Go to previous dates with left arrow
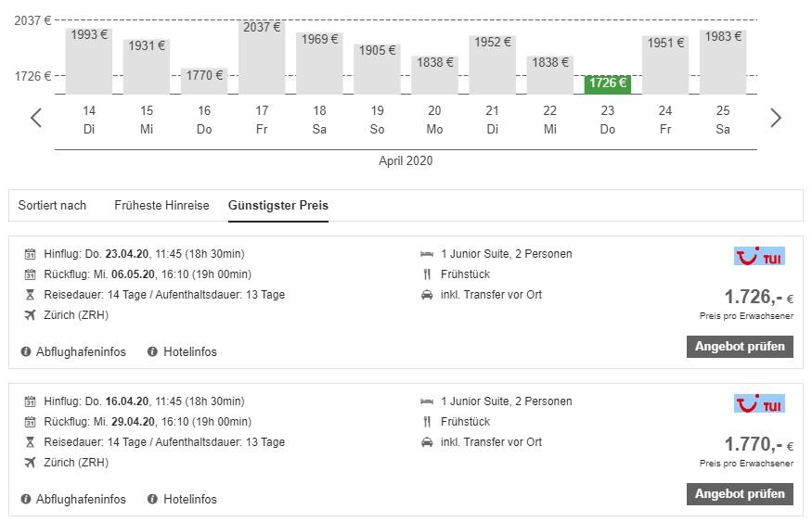Image resolution: width=812 pixels, height=522 pixels. click(36, 118)
